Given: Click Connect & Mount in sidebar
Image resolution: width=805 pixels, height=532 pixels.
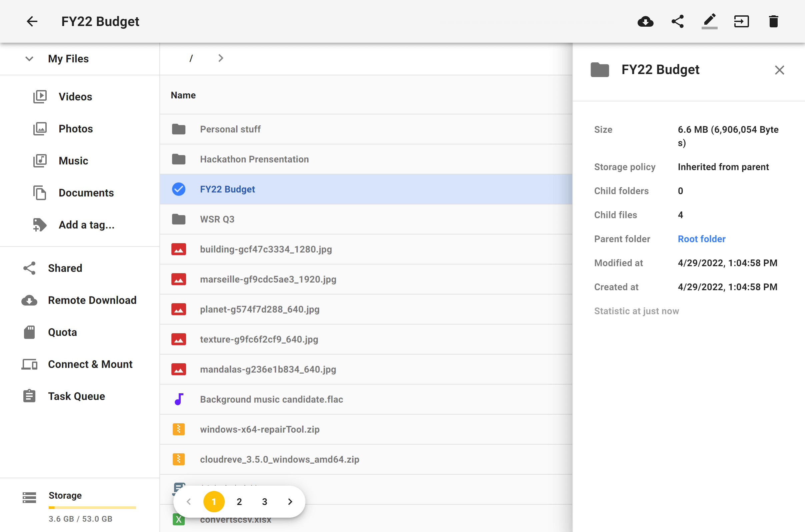Looking at the screenshot, I should pyautogui.click(x=90, y=364).
